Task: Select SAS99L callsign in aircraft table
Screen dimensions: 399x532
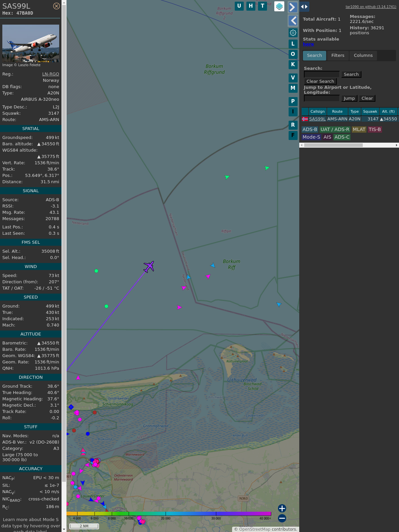Action: coord(318,119)
